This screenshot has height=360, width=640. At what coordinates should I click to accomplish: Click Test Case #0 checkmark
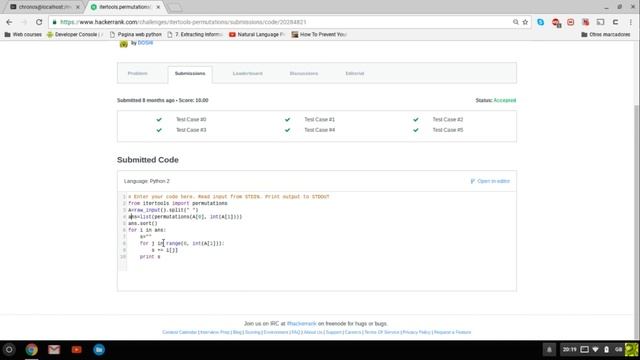[159, 120]
